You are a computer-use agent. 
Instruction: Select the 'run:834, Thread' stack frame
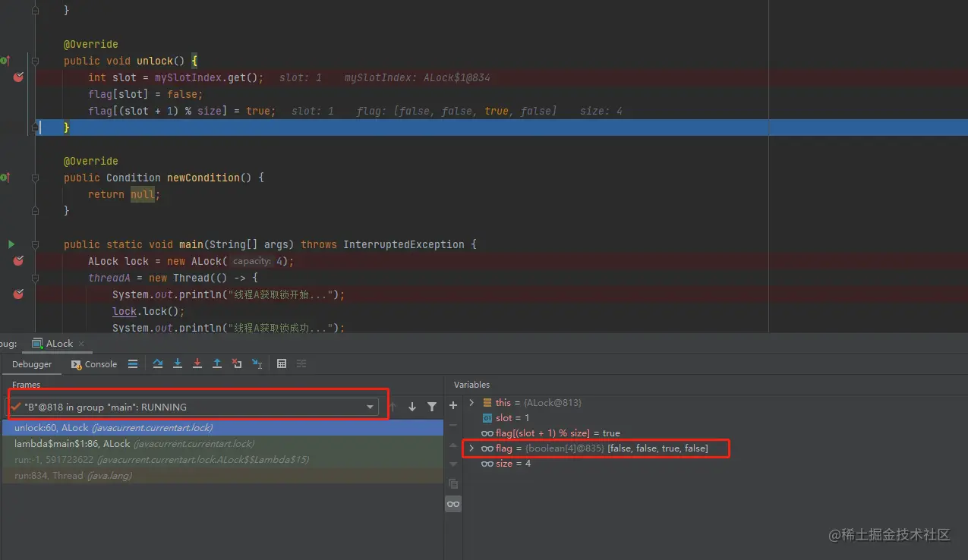(222, 476)
